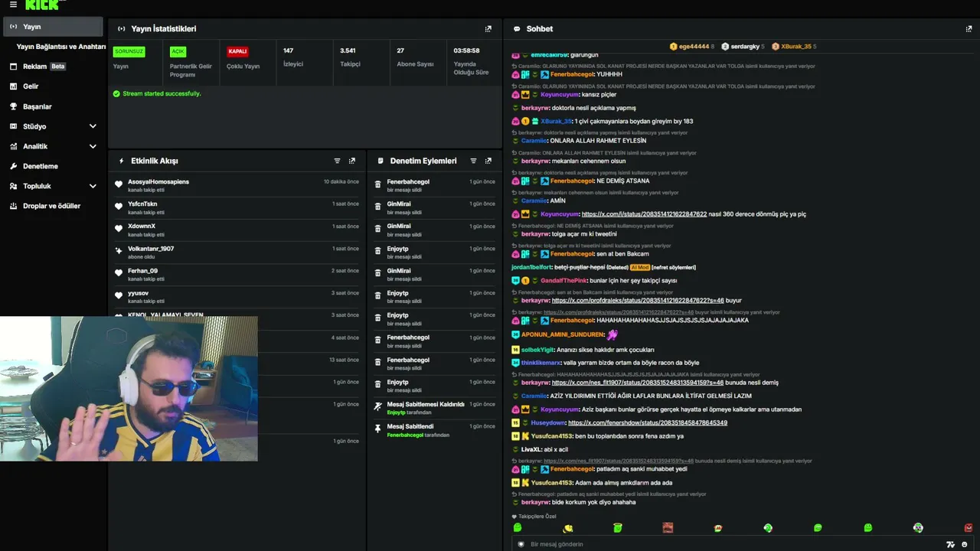Click top gifter ege44444 badge
This screenshot has width=980, height=551.
pyautogui.click(x=691, y=47)
